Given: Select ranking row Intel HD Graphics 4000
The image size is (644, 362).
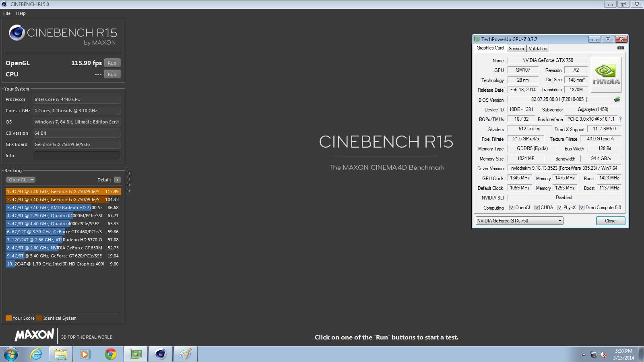Looking at the screenshot, I should coord(63,264).
